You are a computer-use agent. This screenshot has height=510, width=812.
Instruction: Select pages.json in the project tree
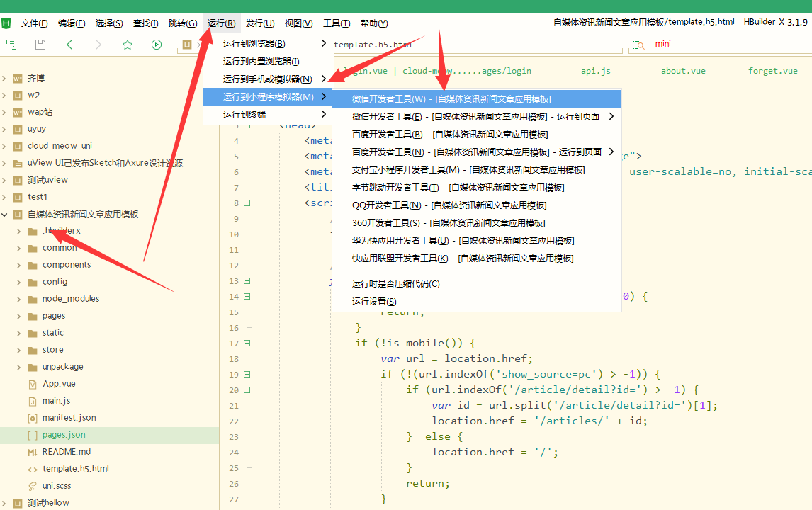109,435
